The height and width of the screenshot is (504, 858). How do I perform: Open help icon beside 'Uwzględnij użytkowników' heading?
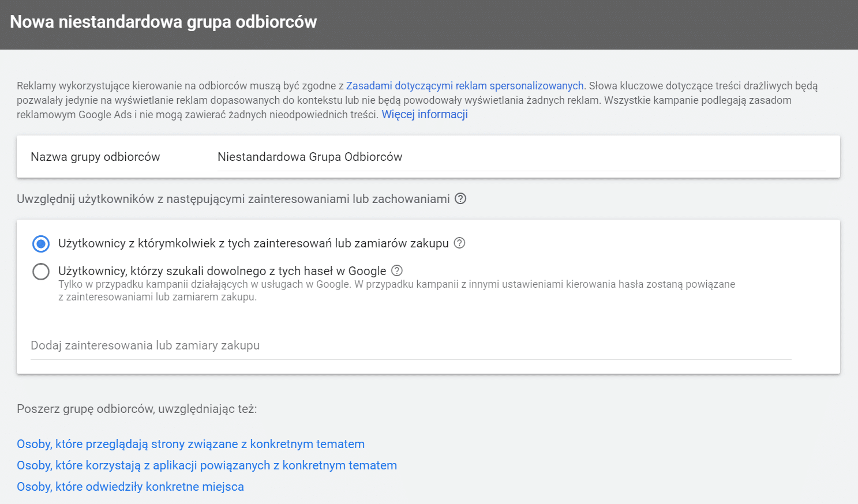coord(460,198)
